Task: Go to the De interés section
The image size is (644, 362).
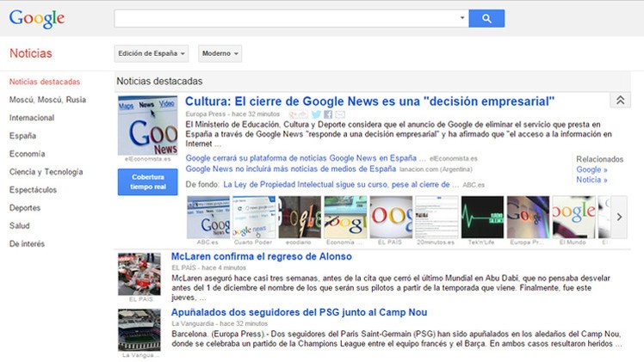Action: pyautogui.click(x=27, y=243)
